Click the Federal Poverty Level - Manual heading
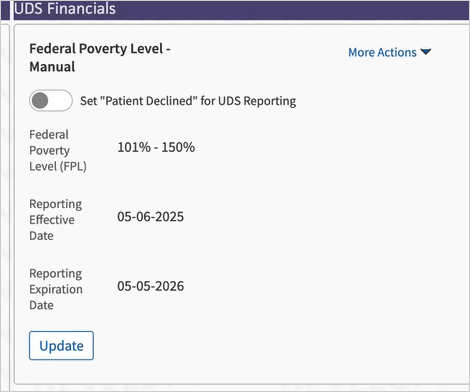The width and height of the screenshot is (470, 392). 100,57
